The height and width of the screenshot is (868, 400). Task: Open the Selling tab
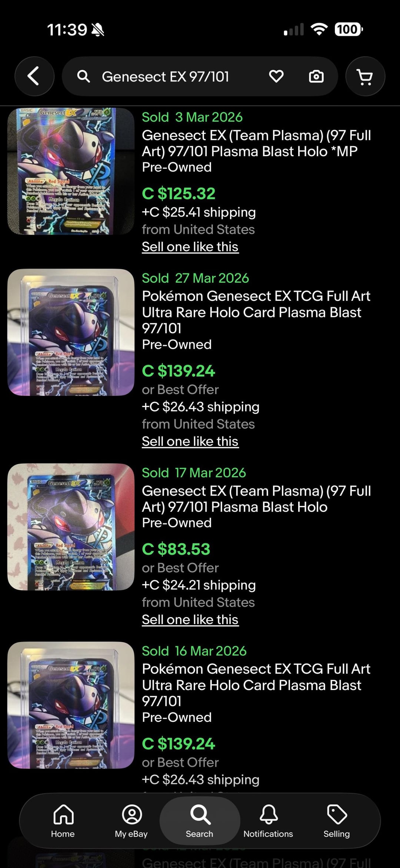pos(337,821)
